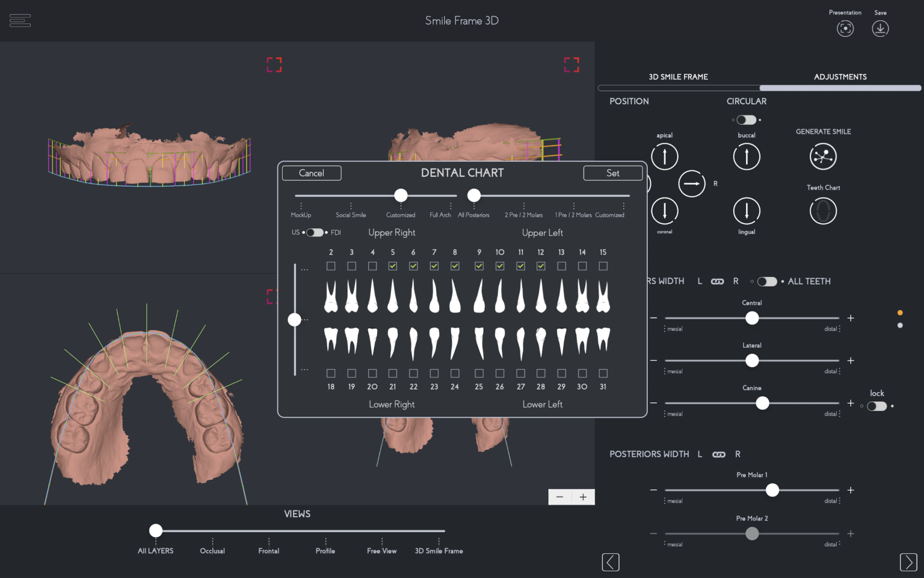Click the Generate Smile icon

coord(823,156)
